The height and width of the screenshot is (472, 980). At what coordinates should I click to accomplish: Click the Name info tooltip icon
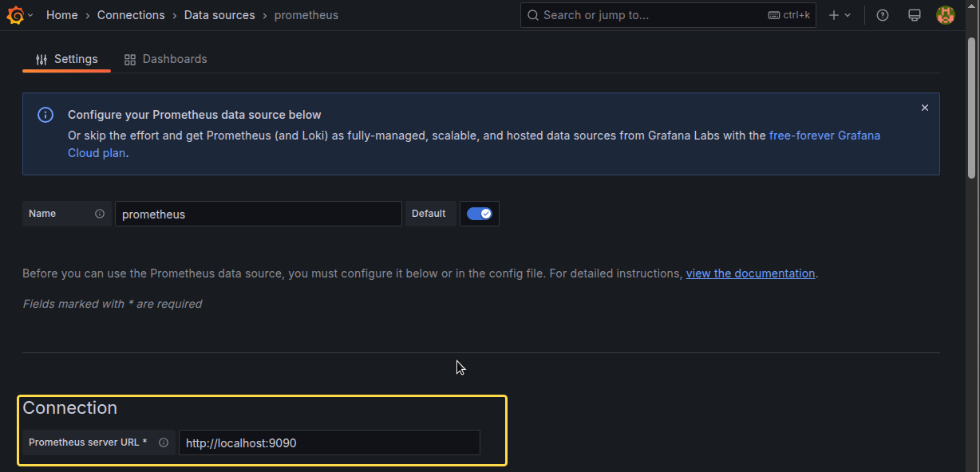point(100,214)
